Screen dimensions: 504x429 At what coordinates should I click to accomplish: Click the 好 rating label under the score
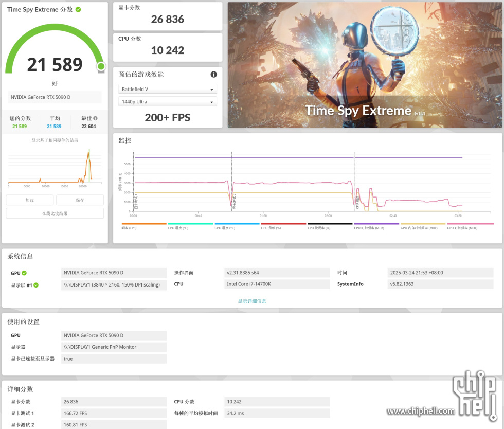point(55,83)
